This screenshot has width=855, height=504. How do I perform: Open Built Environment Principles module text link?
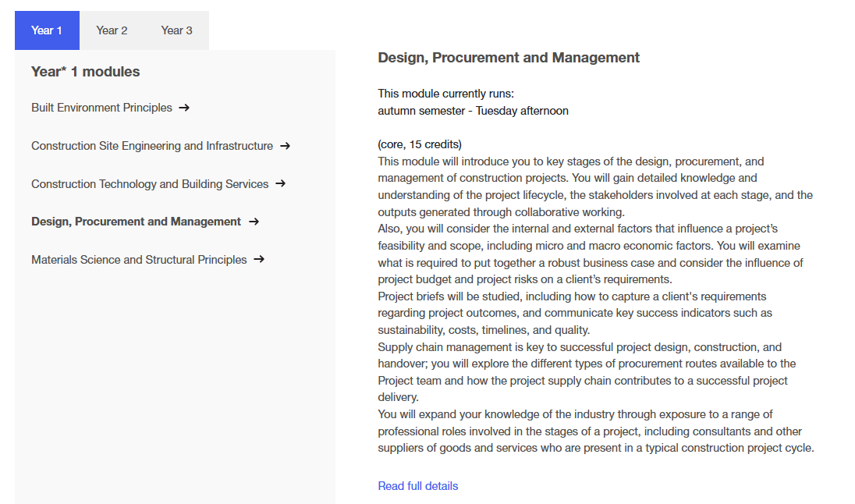[x=101, y=108]
